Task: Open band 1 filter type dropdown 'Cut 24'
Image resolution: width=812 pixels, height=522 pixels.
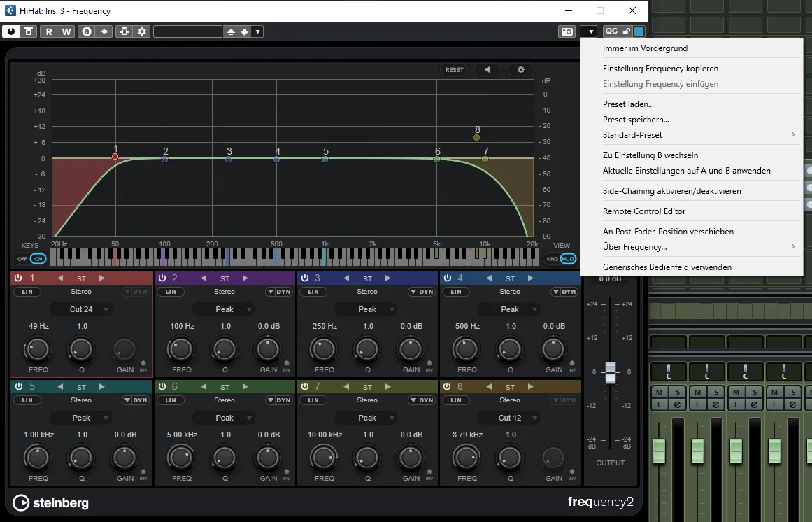Action: tap(81, 309)
